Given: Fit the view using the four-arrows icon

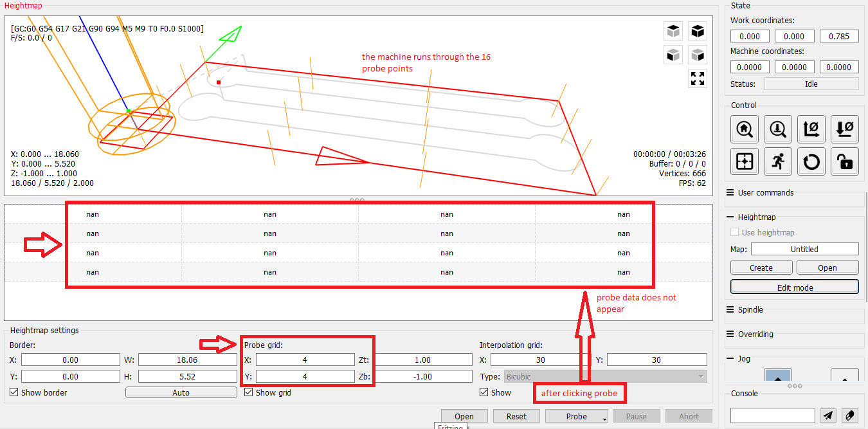Looking at the screenshot, I should (x=698, y=78).
